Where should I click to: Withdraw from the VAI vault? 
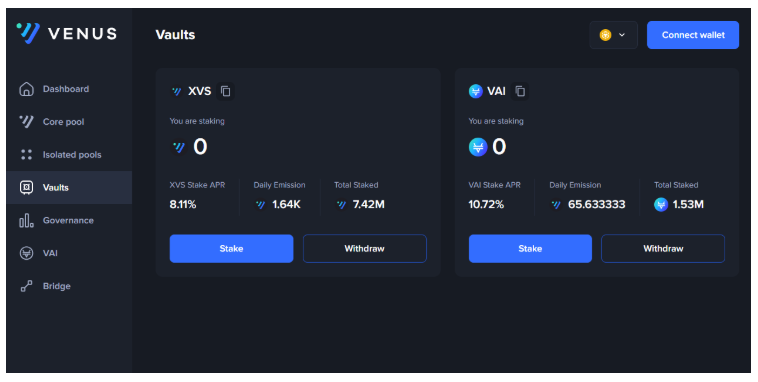click(663, 249)
